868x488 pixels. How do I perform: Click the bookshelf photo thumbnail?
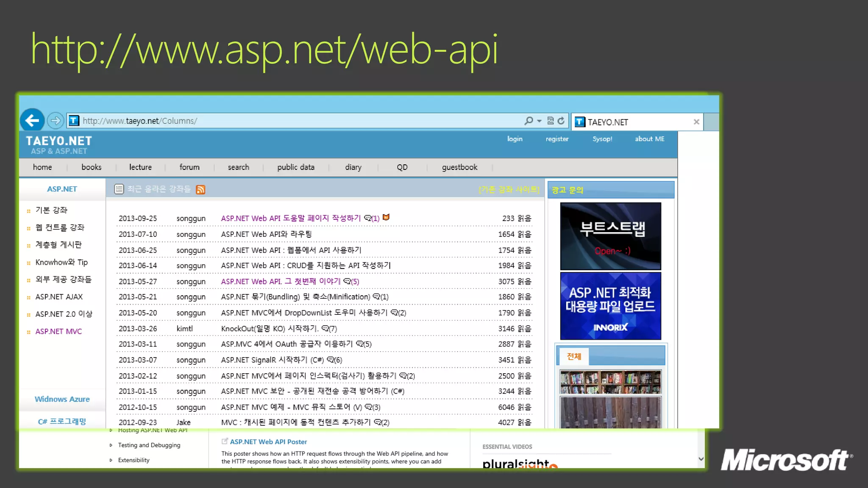point(610,382)
